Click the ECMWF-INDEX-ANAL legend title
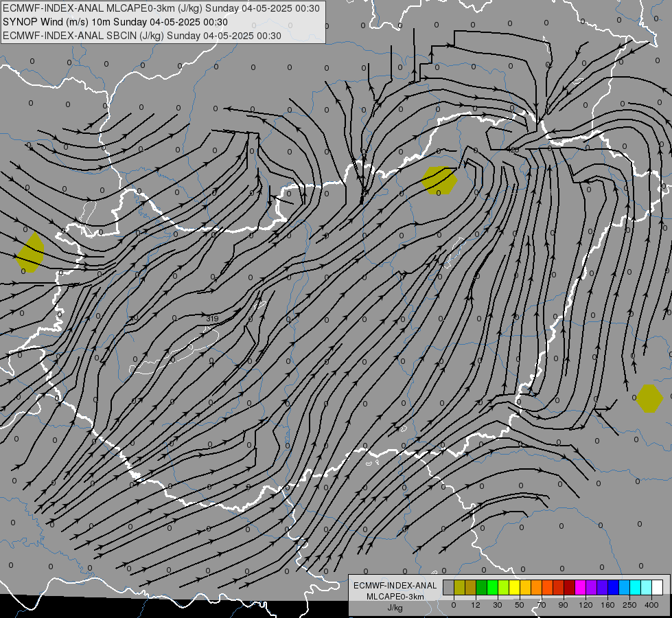 pyautogui.click(x=395, y=586)
